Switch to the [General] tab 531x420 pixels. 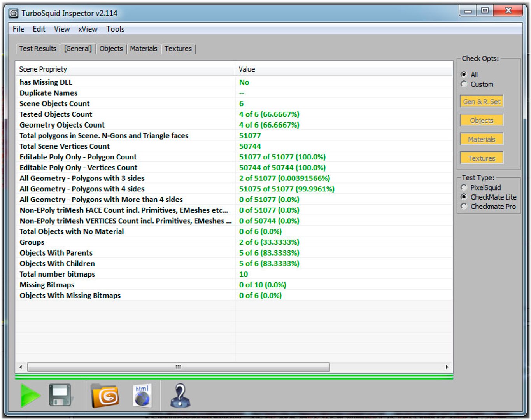pos(78,49)
